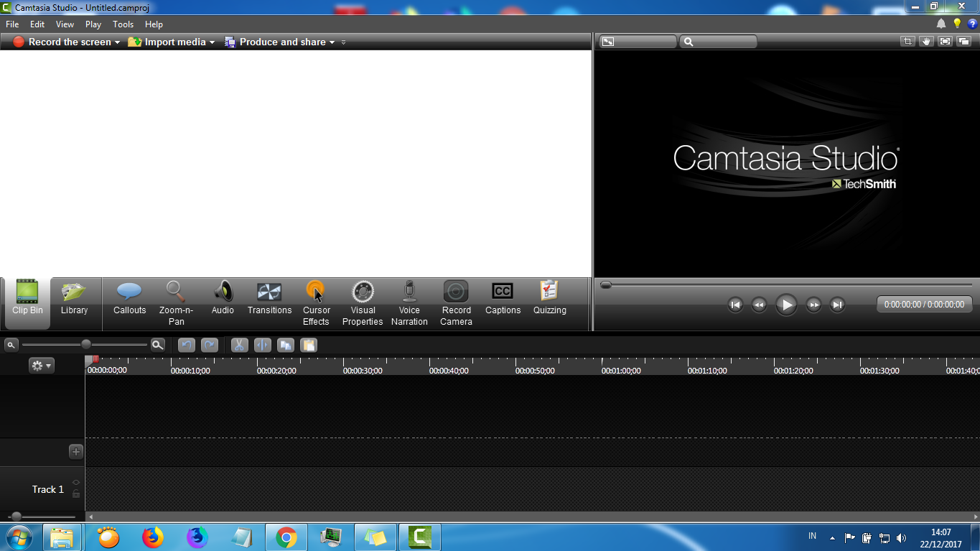Select the Zoom-n-Pan tool
This screenshot has width=980, height=551.
coord(176,303)
